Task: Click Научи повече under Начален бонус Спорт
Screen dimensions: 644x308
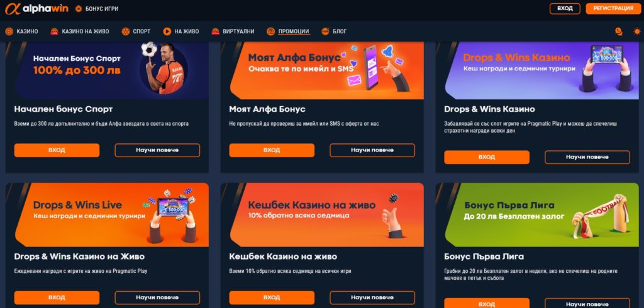Action: click(x=157, y=150)
